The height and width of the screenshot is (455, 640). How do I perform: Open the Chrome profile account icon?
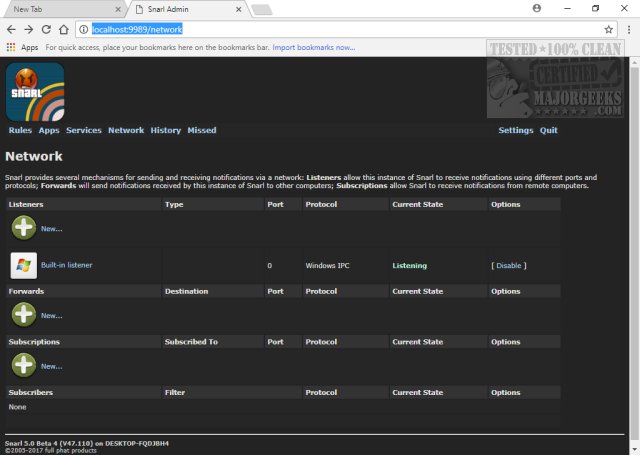click(x=537, y=8)
